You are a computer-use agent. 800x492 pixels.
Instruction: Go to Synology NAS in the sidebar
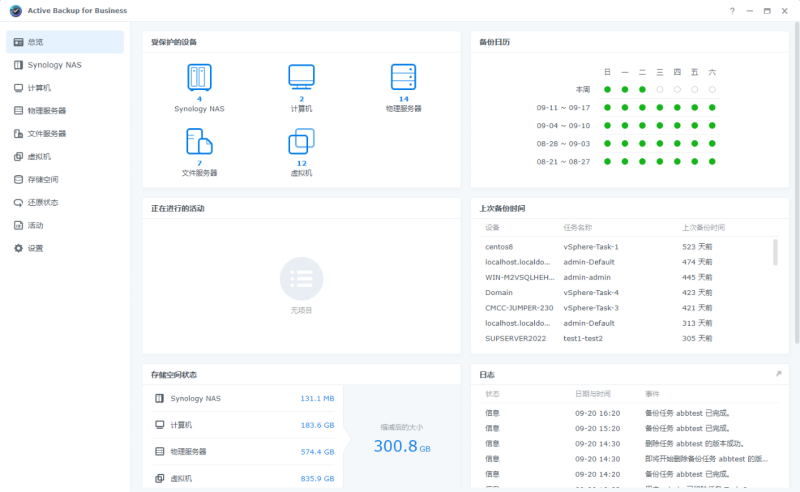65,65
